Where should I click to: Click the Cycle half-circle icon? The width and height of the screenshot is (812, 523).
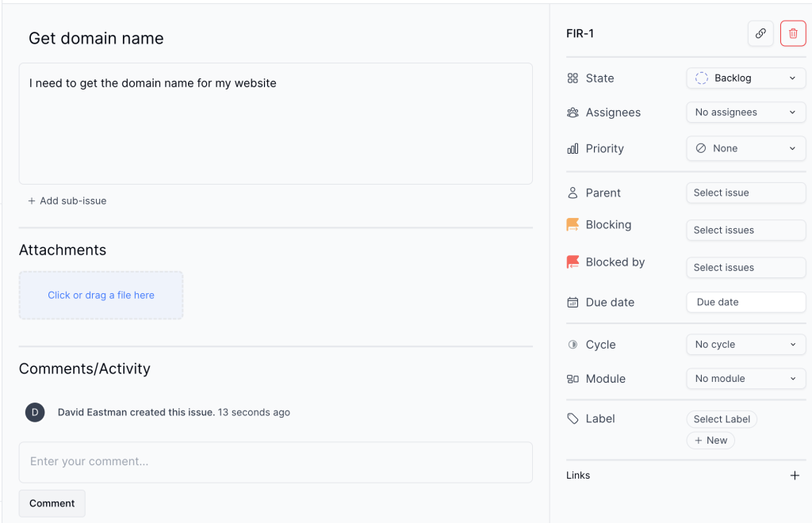pyautogui.click(x=573, y=345)
